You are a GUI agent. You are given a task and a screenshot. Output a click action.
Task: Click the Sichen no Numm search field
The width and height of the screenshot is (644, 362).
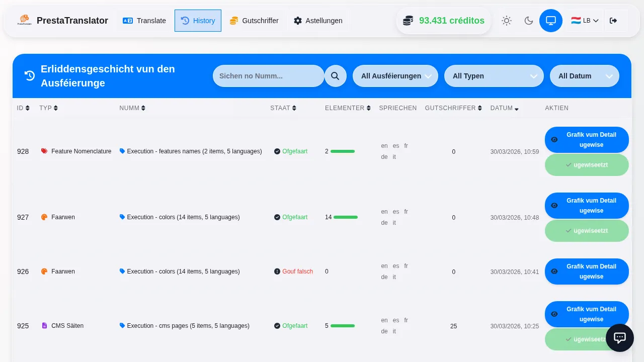coord(268,76)
